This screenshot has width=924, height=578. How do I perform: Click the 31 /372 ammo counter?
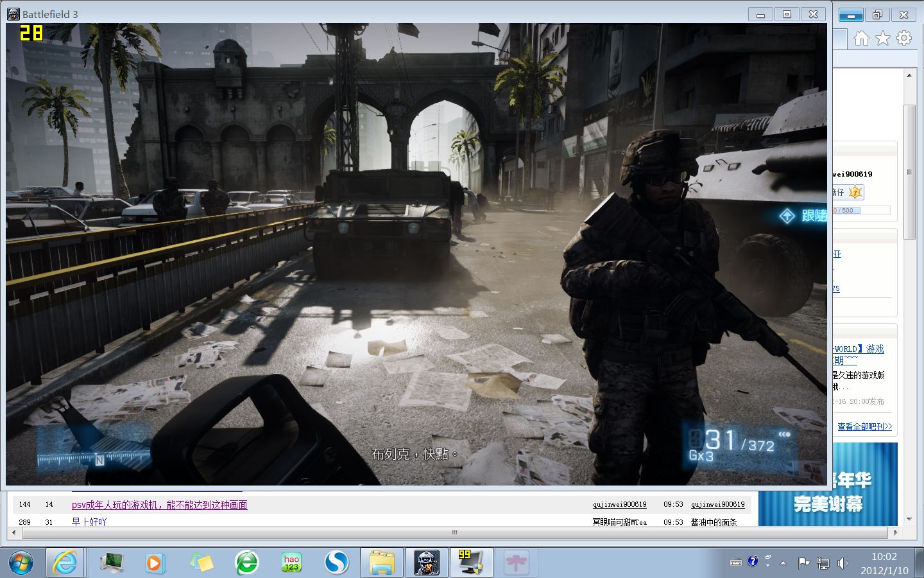pos(740,441)
